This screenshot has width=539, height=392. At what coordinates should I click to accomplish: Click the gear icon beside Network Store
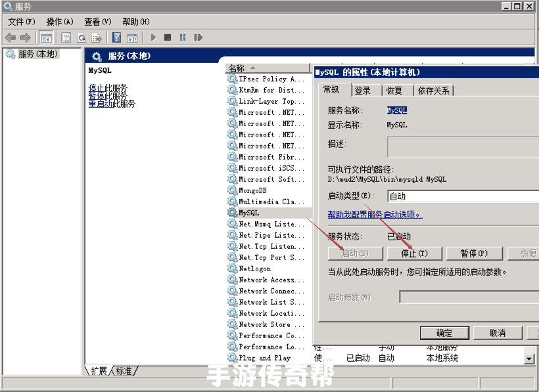233,324
